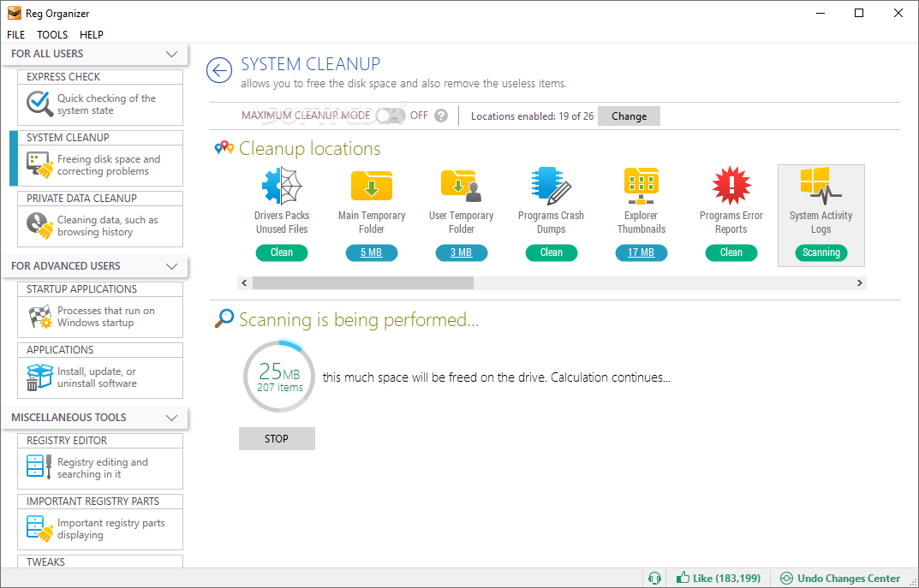The height and width of the screenshot is (588, 919).
Task: Click the 5 MB Main Temporary Folder link
Action: pyautogui.click(x=372, y=252)
